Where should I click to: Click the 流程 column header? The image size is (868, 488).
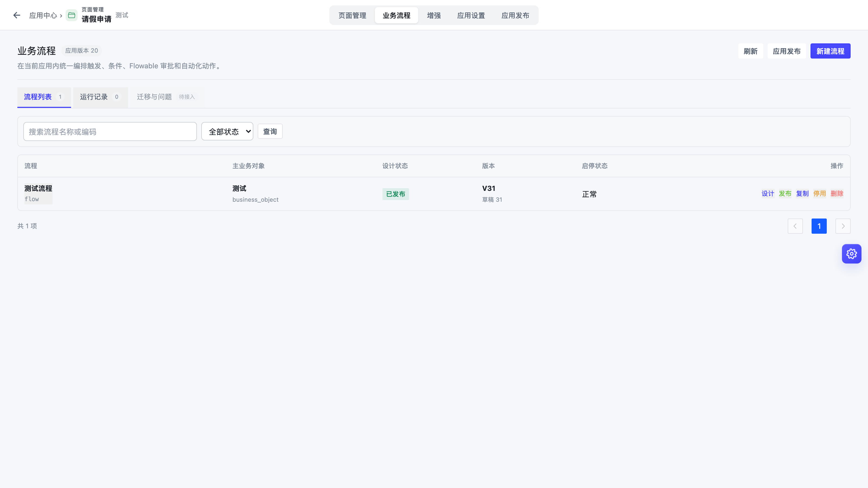point(30,166)
